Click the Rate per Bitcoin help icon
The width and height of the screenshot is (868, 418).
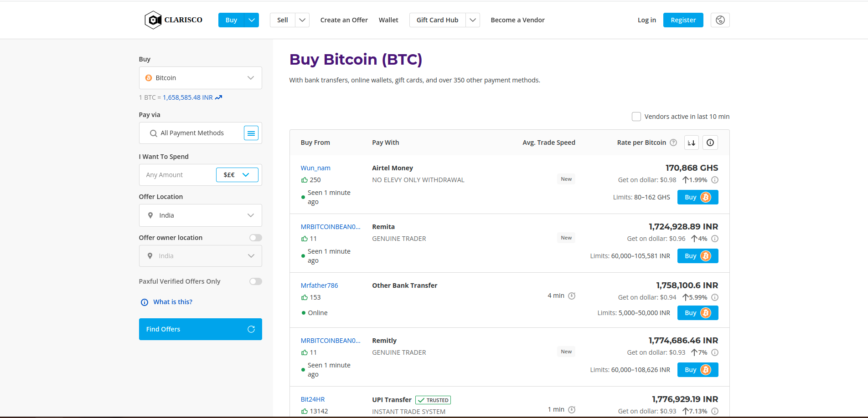pos(673,143)
